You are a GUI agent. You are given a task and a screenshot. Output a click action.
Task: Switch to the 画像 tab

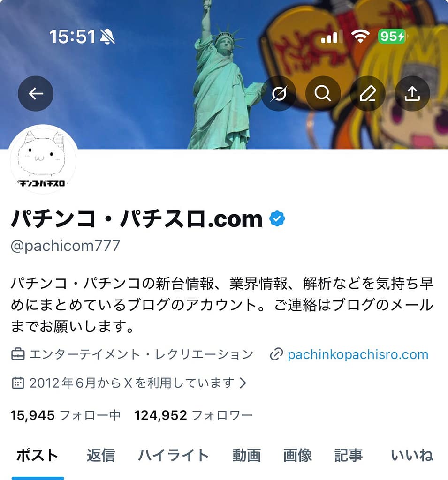click(297, 455)
